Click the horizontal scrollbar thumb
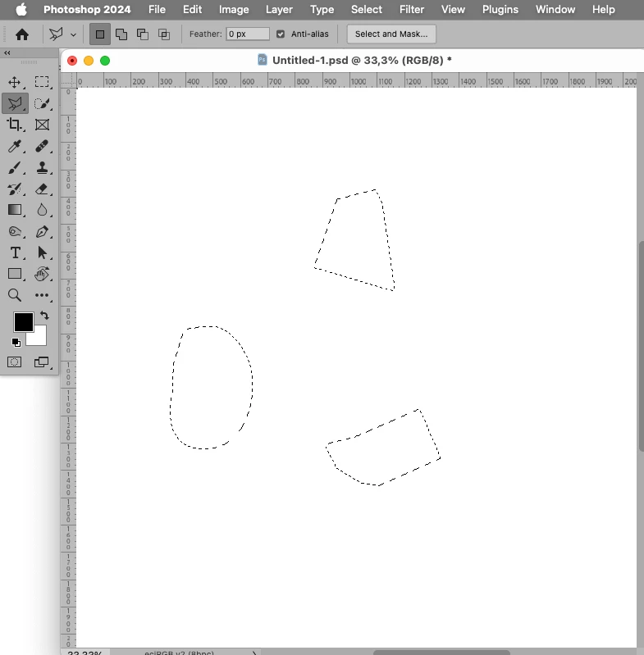The height and width of the screenshot is (655, 644). pyautogui.click(x=441, y=653)
